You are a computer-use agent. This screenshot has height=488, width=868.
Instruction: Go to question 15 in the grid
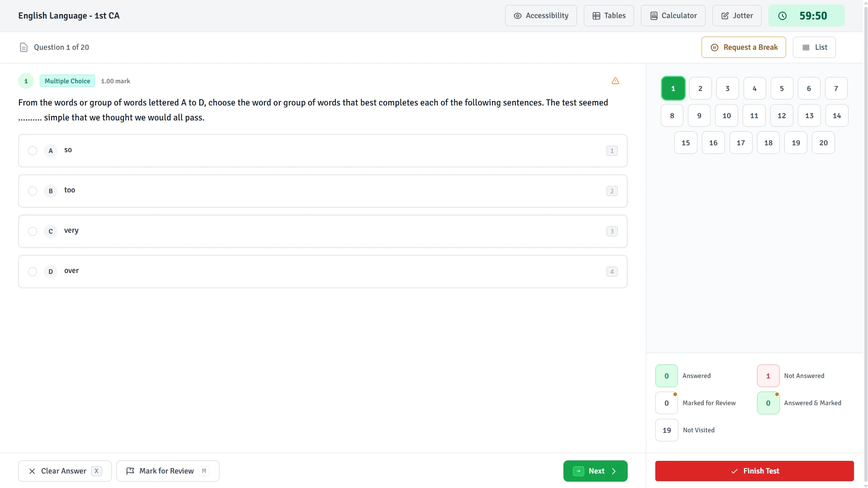click(x=686, y=143)
